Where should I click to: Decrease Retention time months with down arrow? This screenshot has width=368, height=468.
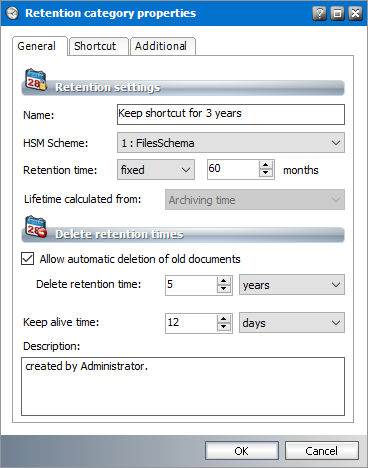[266, 173]
